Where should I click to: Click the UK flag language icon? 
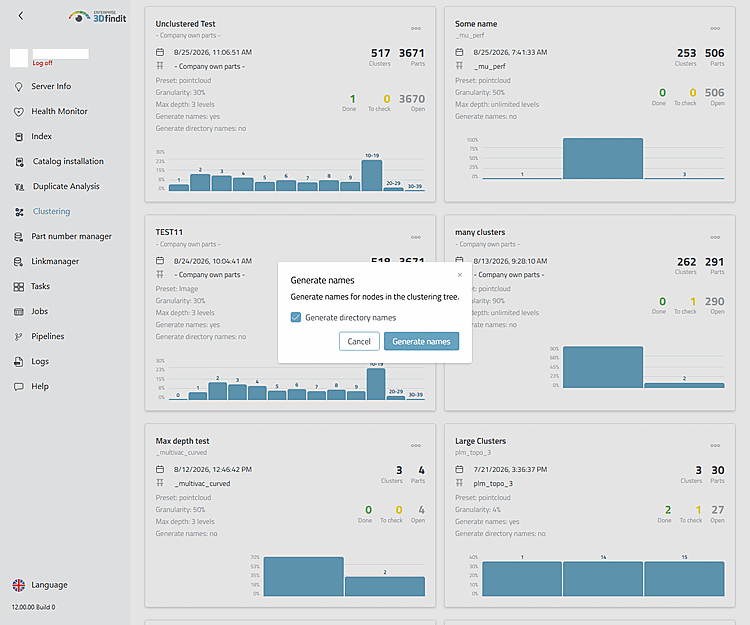click(19, 585)
